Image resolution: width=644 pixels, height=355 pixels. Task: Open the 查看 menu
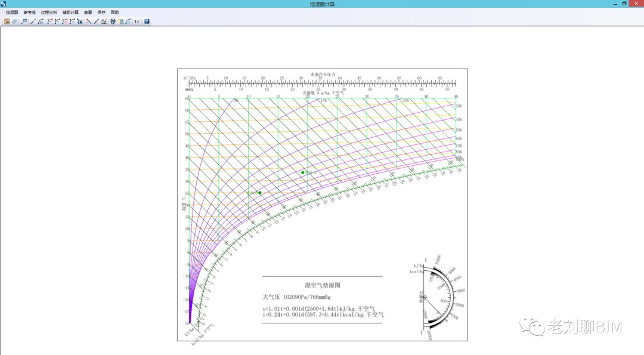tap(88, 13)
